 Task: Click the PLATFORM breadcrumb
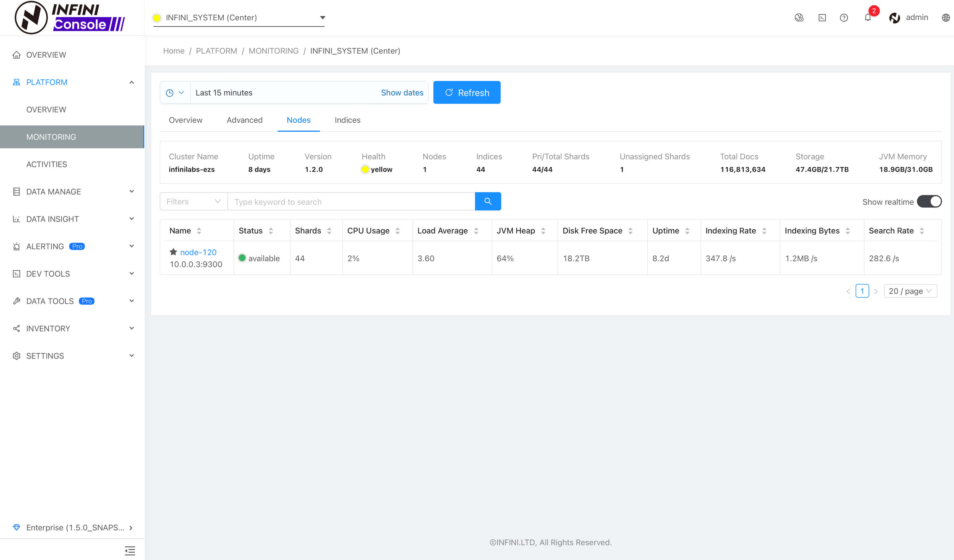point(216,51)
